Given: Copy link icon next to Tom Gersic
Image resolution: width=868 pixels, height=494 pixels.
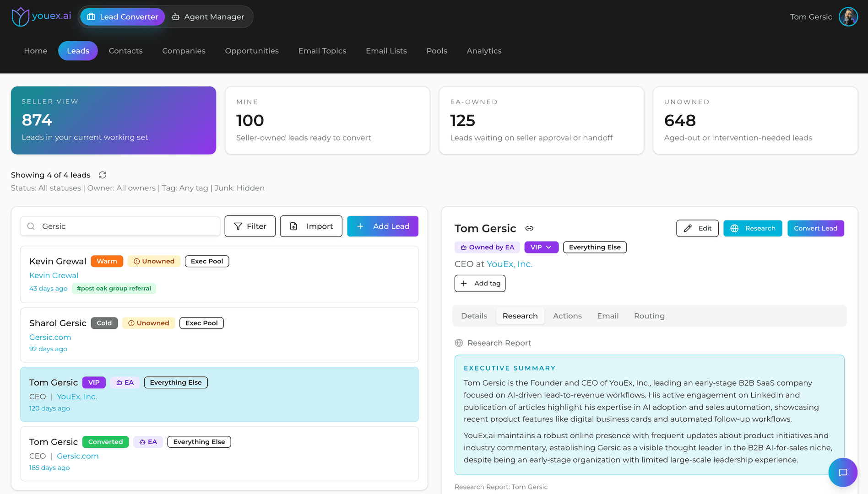Looking at the screenshot, I should click(x=529, y=228).
